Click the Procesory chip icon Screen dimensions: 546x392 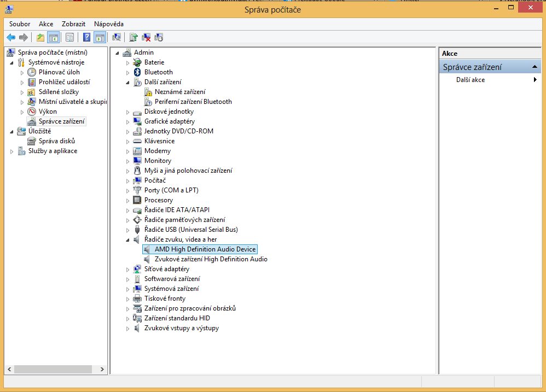137,200
